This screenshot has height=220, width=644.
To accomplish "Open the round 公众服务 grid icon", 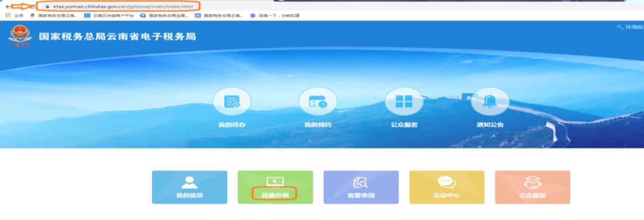I will (404, 101).
